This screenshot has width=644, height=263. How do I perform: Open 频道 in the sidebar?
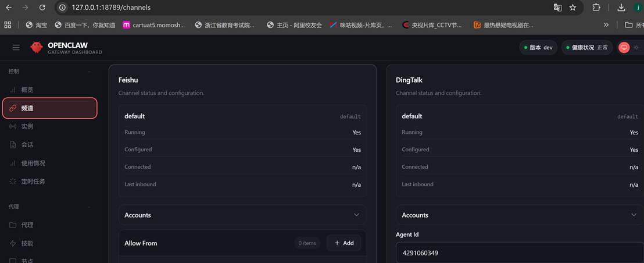coord(50,108)
